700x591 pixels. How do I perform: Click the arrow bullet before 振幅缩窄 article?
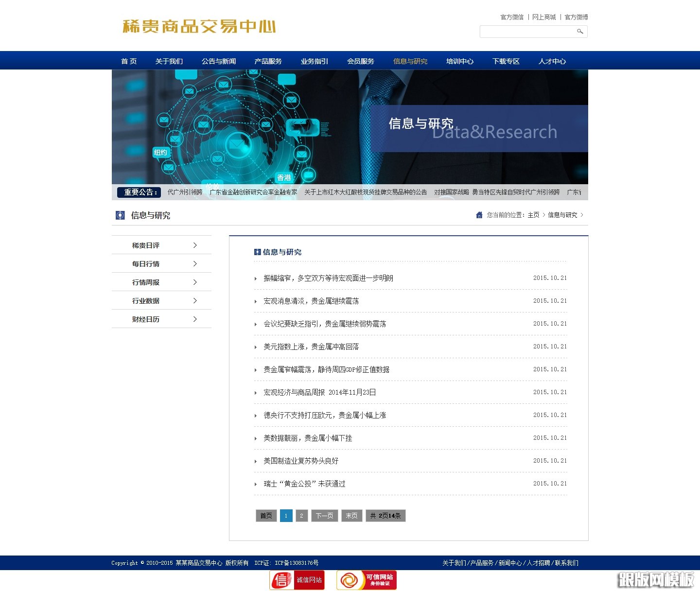click(x=256, y=278)
